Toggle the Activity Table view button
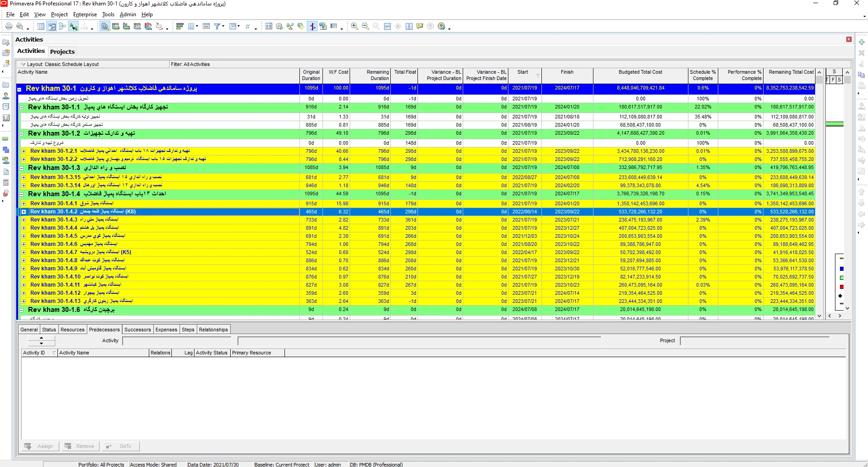Viewport: 868px width, 467px height. click(x=41, y=27)
